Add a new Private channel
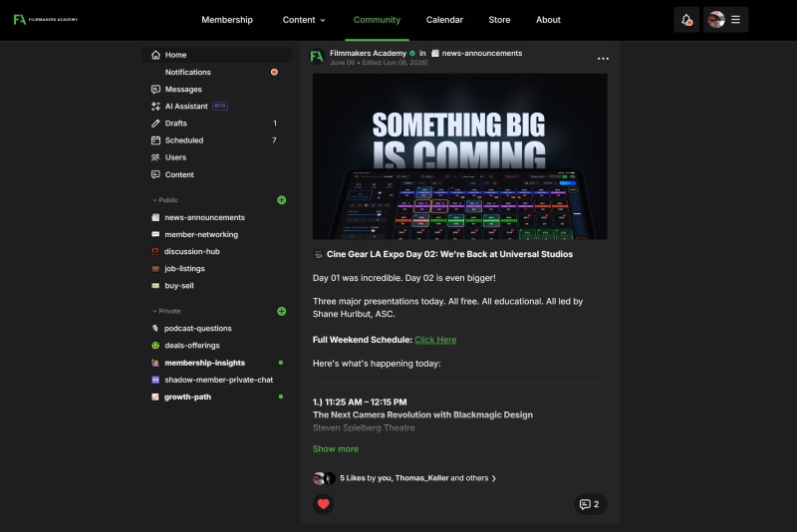The height and width of the screenshot is (532, 797). pos(282,311)
